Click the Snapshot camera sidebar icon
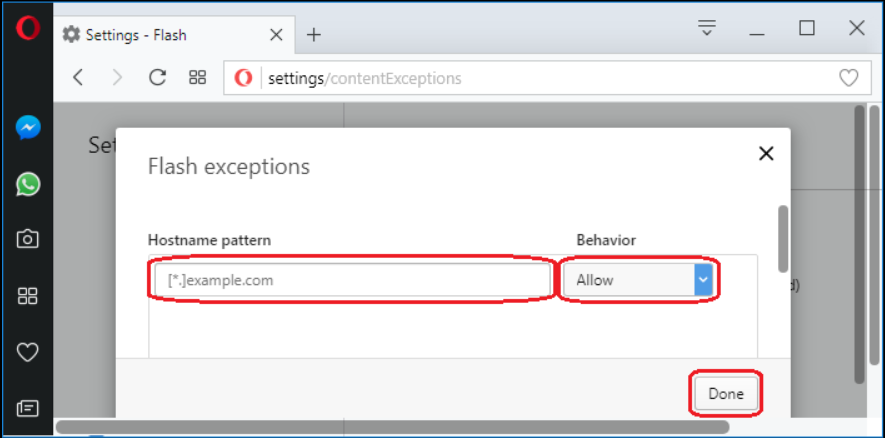 28,239
